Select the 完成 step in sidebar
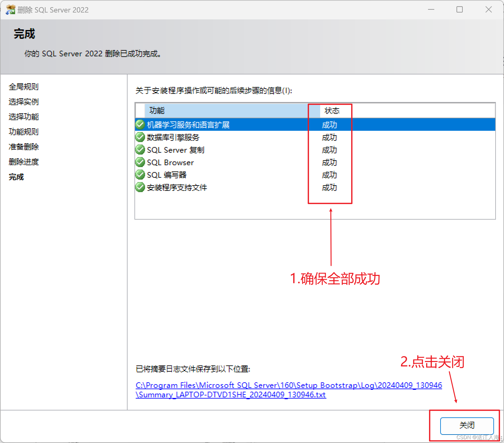The height and width of the screenshot is (443, 504). coord(16,177)
